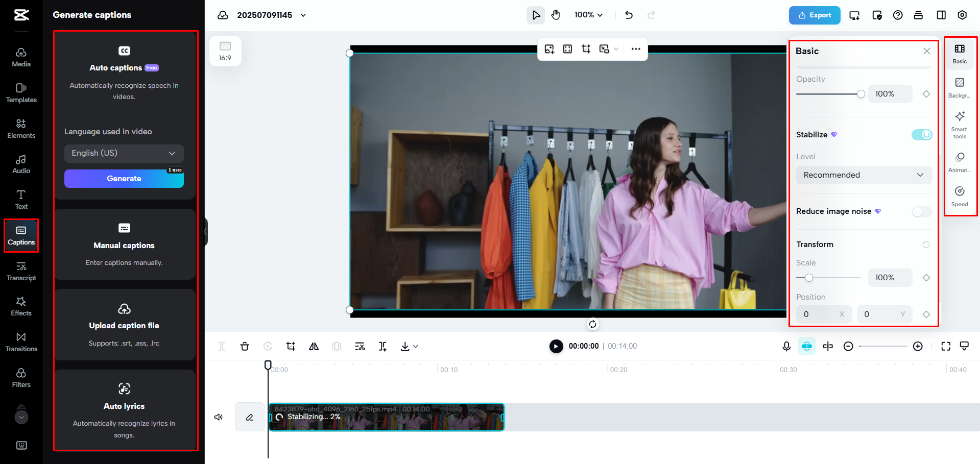Switch to the Speed tab
Screen dimensions: 980x464
960,196
